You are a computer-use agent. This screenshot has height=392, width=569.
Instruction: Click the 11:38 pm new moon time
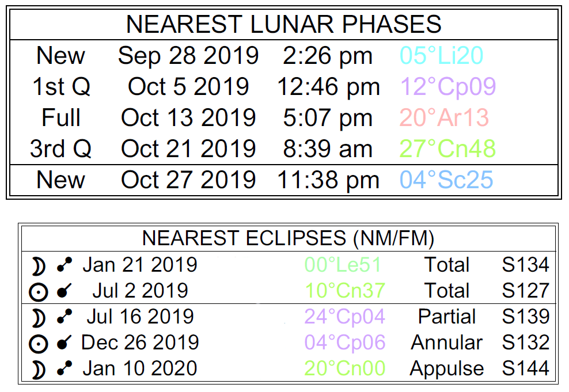point(328,180)
